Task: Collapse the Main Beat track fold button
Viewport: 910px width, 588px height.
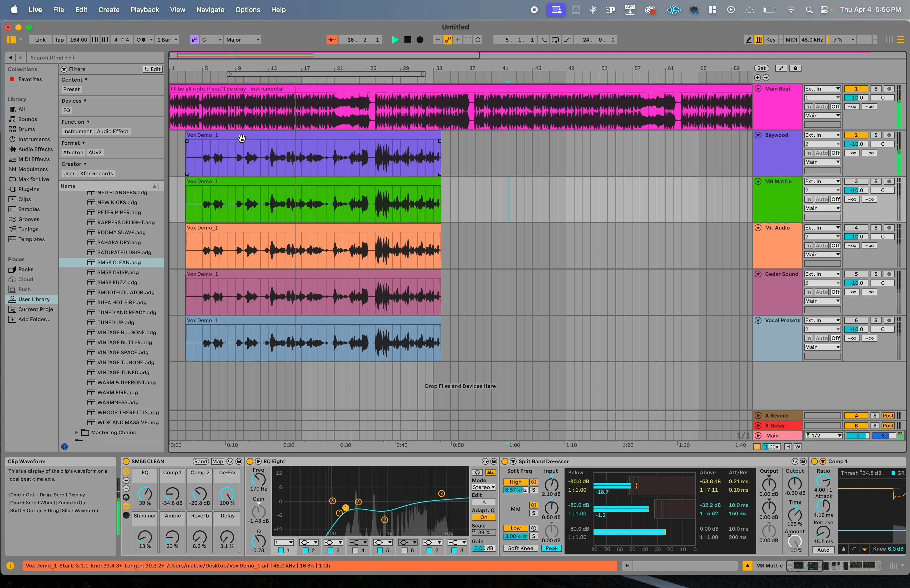Action: pos(758,89)
